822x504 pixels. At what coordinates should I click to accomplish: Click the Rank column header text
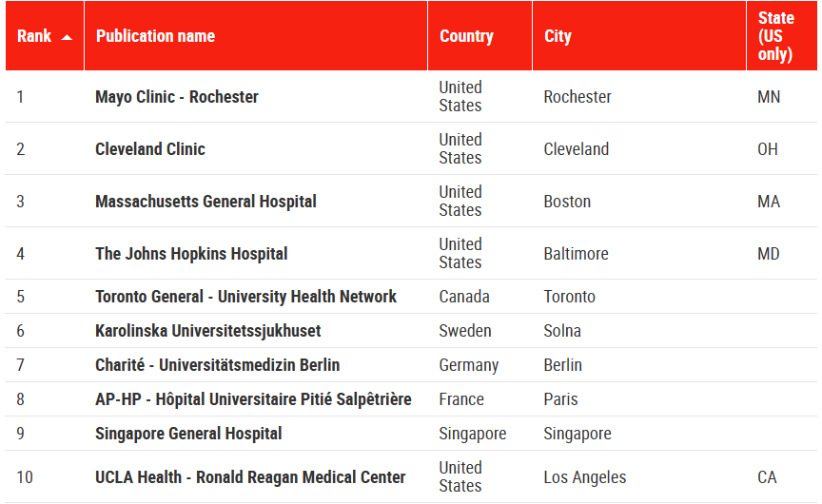[x=34, y=36]
